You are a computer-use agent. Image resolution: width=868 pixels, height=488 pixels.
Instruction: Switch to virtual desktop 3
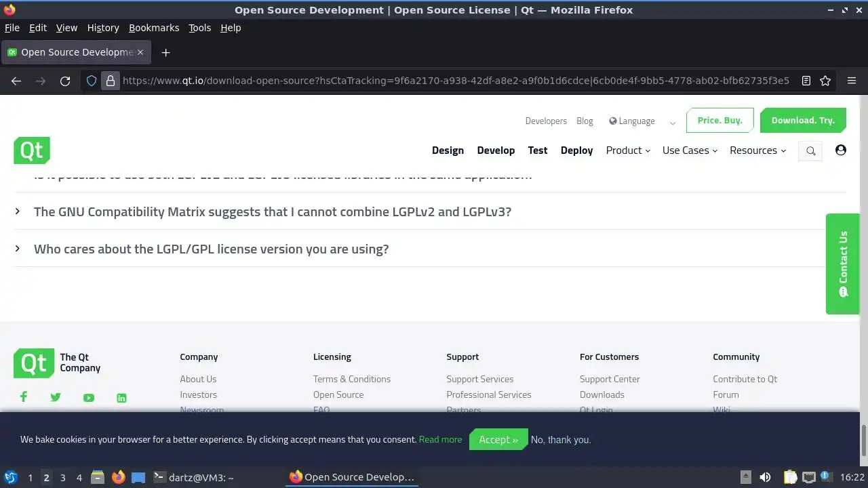click(x=62, y=478)
